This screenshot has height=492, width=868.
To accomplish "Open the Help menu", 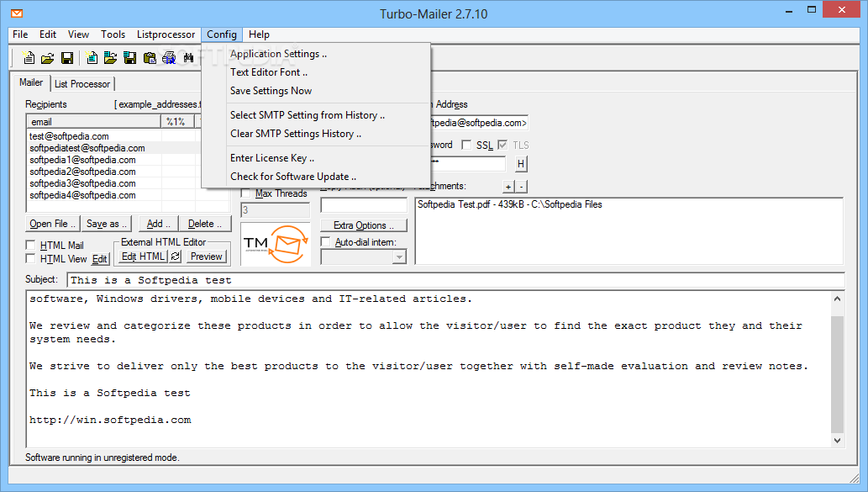I will (259, 34).
